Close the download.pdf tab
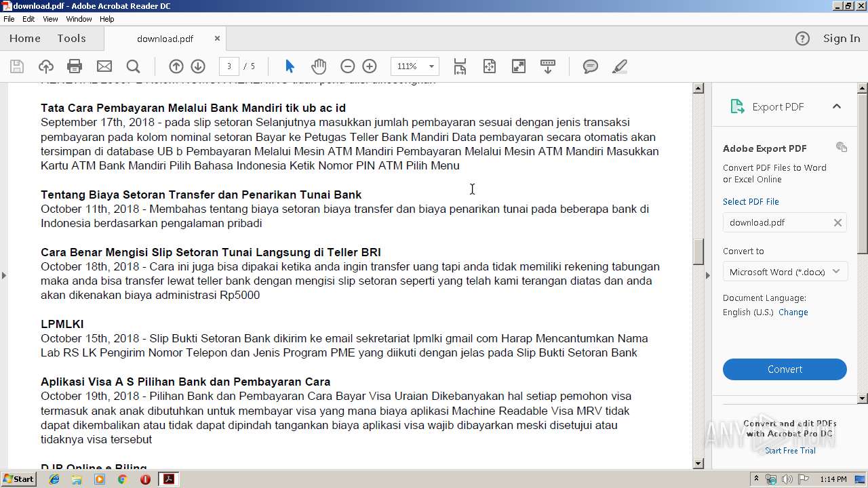868x488 pixels. [x=217, y=39]
